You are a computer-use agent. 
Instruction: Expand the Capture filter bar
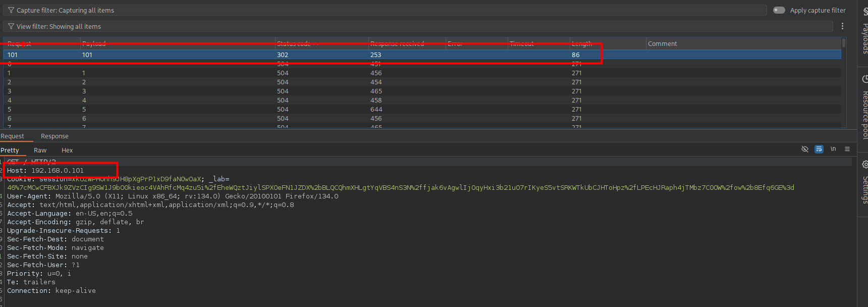384,10
